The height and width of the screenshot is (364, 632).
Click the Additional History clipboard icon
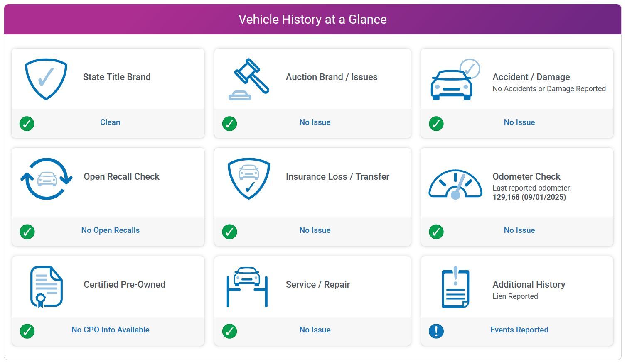click(455, 287)
